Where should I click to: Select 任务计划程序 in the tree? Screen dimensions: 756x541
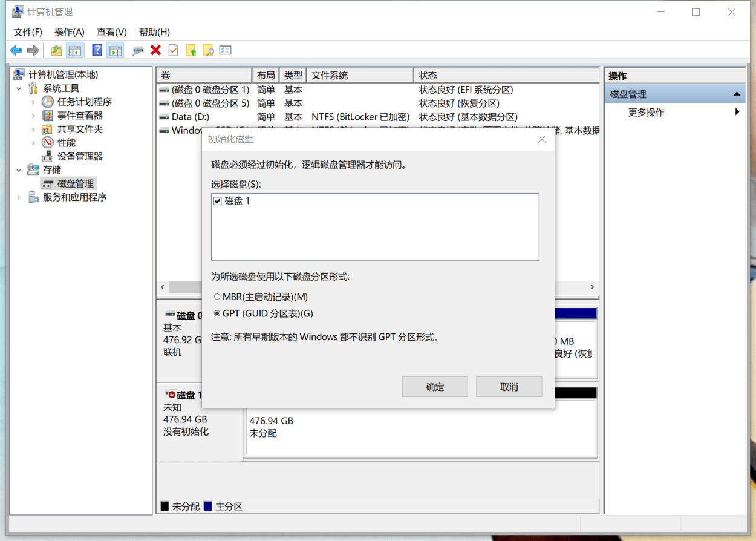84,102
